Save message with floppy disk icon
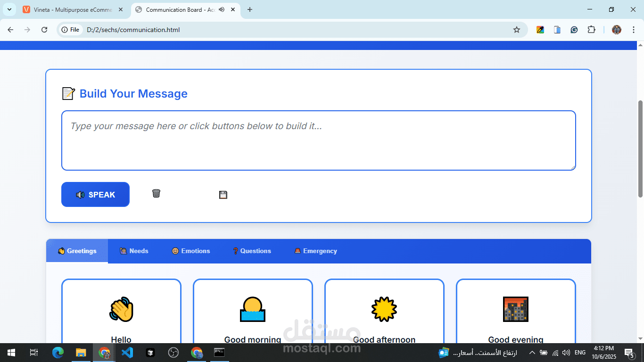 pos(223,195)
